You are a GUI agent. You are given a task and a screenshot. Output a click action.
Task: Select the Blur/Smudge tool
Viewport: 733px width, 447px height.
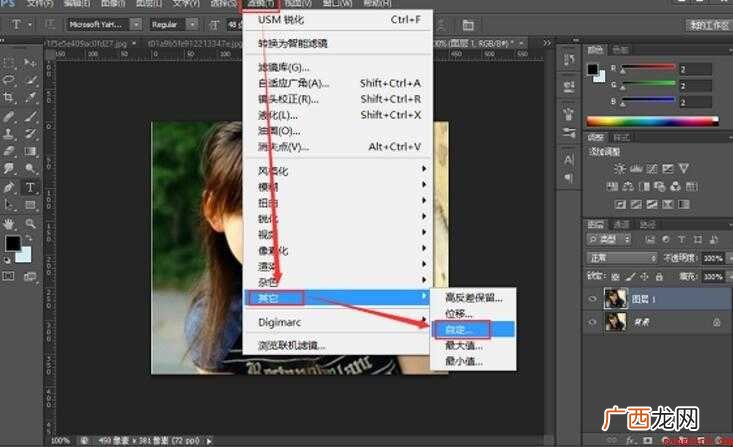8,168
